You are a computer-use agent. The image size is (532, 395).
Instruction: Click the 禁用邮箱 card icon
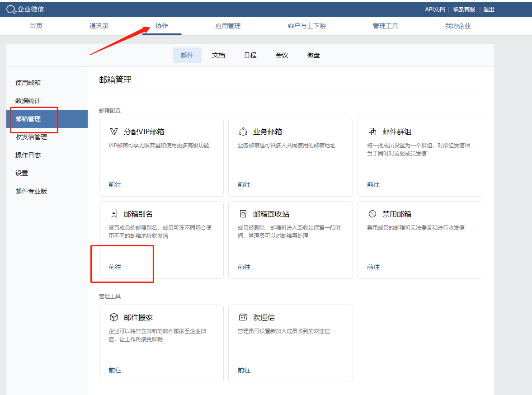pyautogui.click(x=372, y=214)
